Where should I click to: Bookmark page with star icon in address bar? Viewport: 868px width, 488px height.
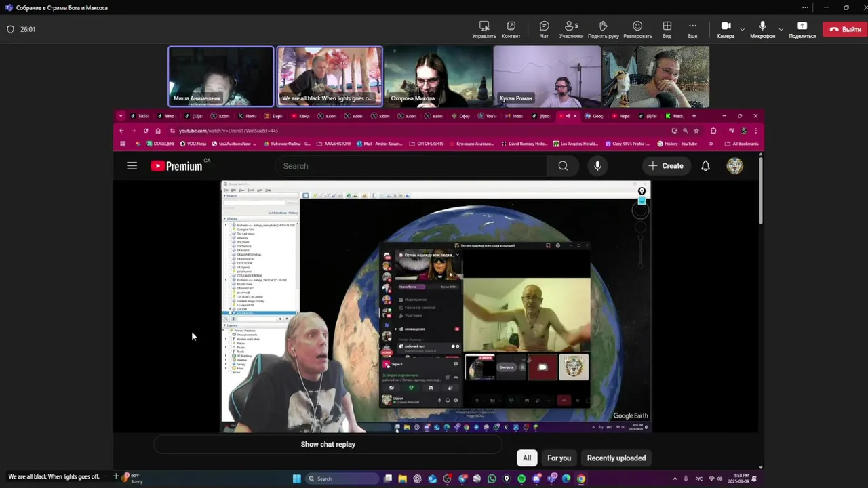[x=696, y=131]
